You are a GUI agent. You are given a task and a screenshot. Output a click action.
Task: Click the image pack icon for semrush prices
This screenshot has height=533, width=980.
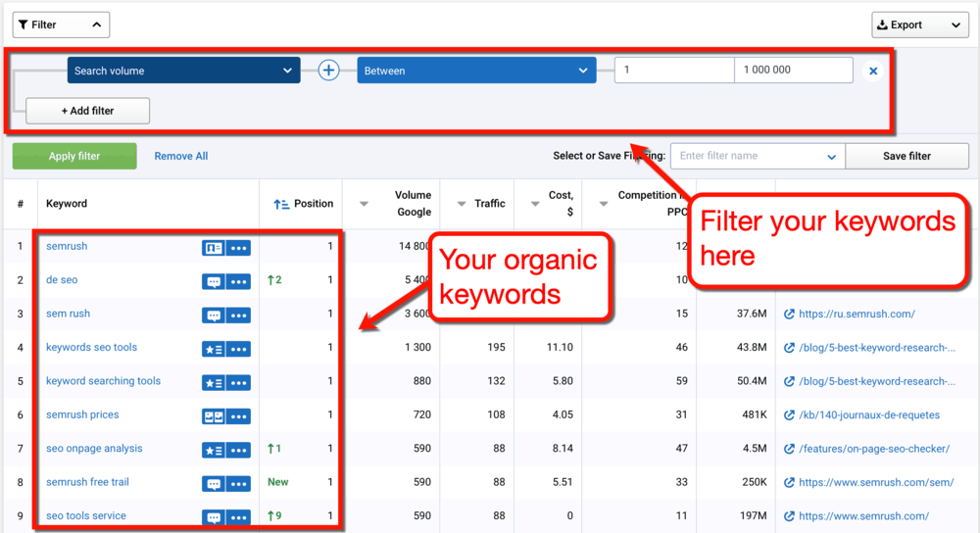pos(213,416)
